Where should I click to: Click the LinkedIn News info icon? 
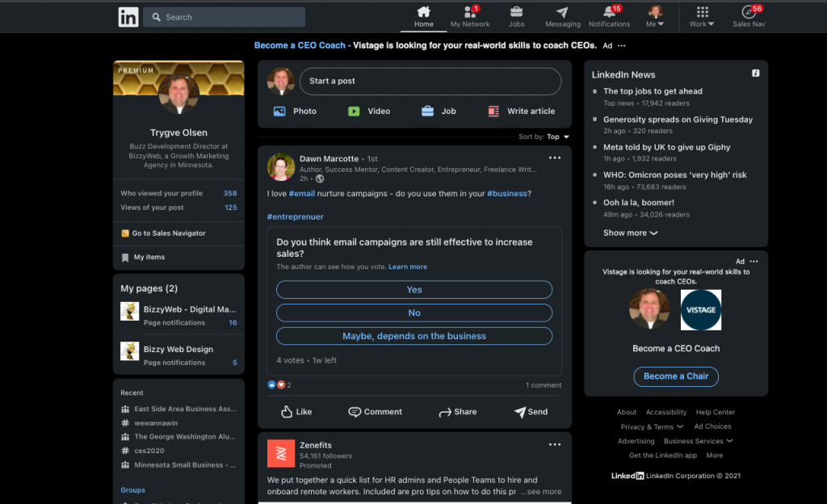coord(755,73)
